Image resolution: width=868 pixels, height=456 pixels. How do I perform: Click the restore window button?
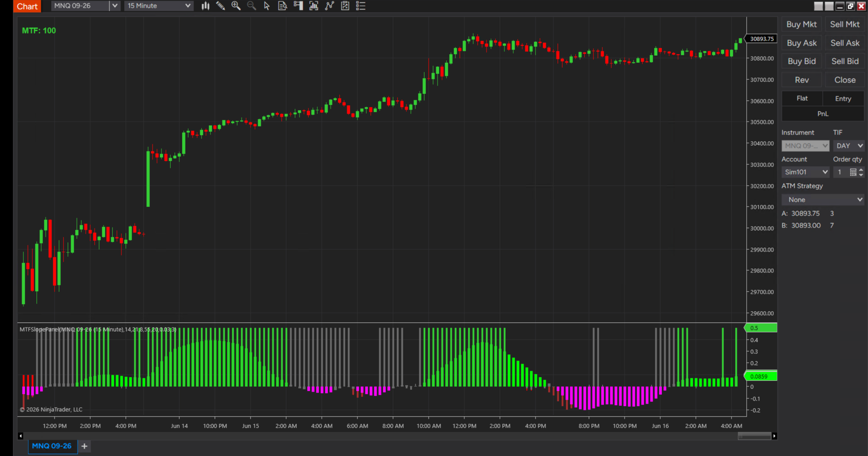[851, 6]
